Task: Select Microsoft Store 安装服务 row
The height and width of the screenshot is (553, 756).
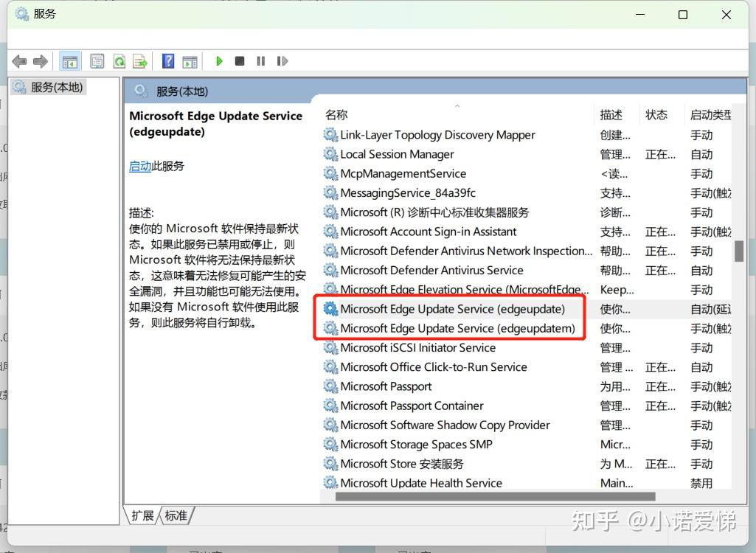Action: pos(527,464)
